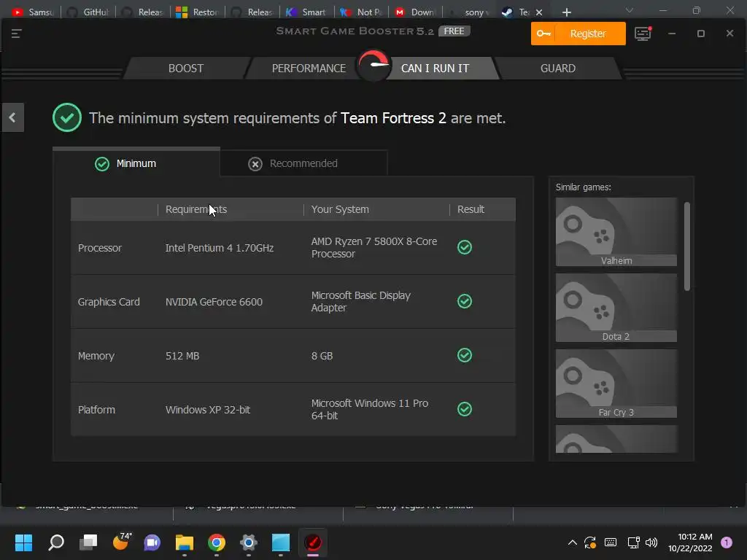Switch to the PERFORMANCE tab
747x560 pixels.
(309, 68)
